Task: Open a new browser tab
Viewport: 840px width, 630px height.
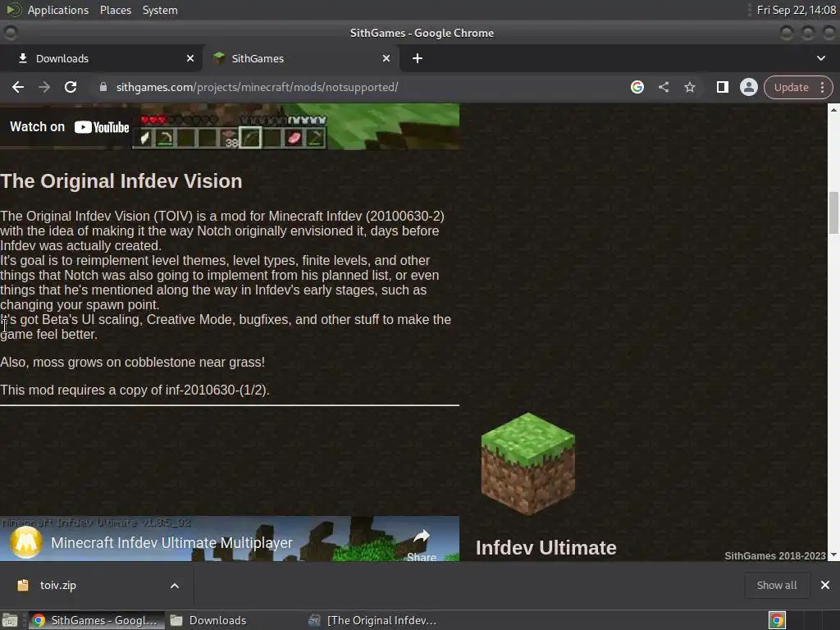Action: (x=418, y=58)
